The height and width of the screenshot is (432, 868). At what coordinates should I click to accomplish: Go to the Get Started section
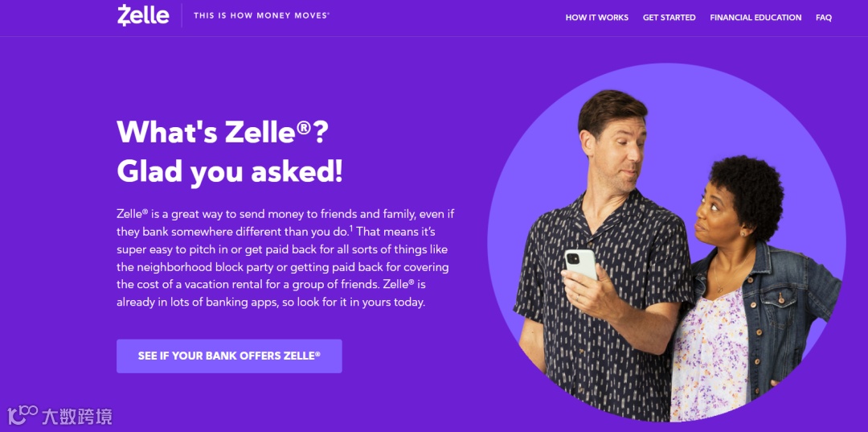(x=669, y=18)
